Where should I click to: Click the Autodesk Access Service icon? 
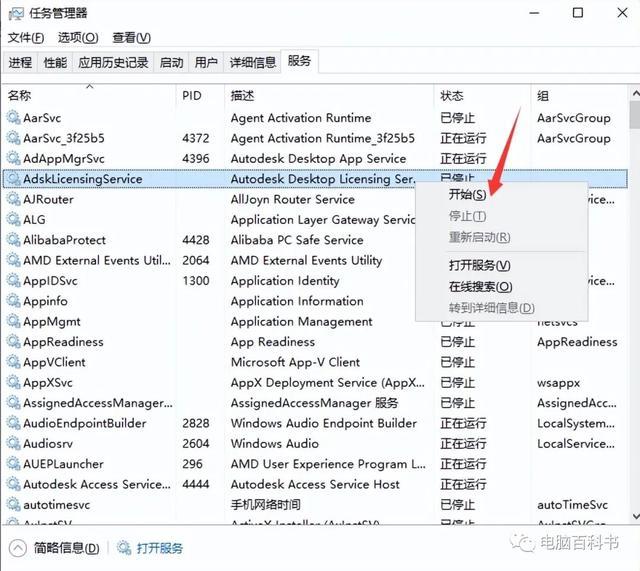(13, 484)
